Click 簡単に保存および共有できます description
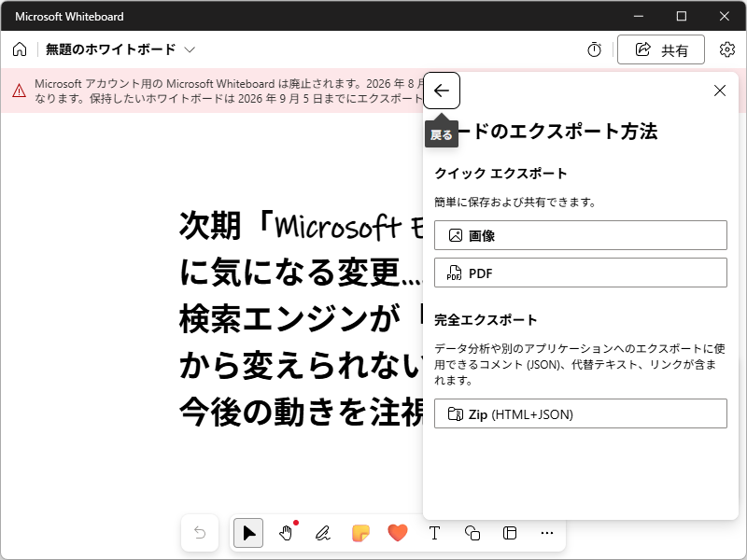 (x=515, y=203)
